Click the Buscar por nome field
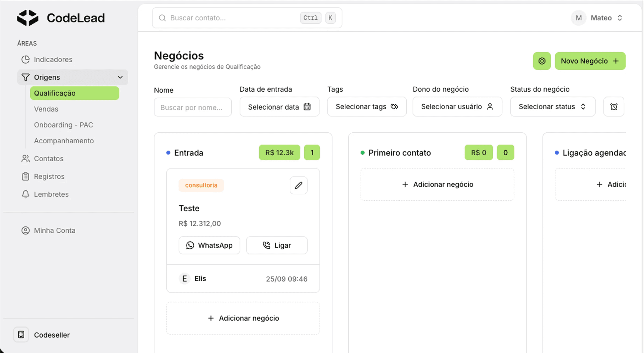Viewport: 644px width, 353px height. pyautogui.click(x=193, y=107)
